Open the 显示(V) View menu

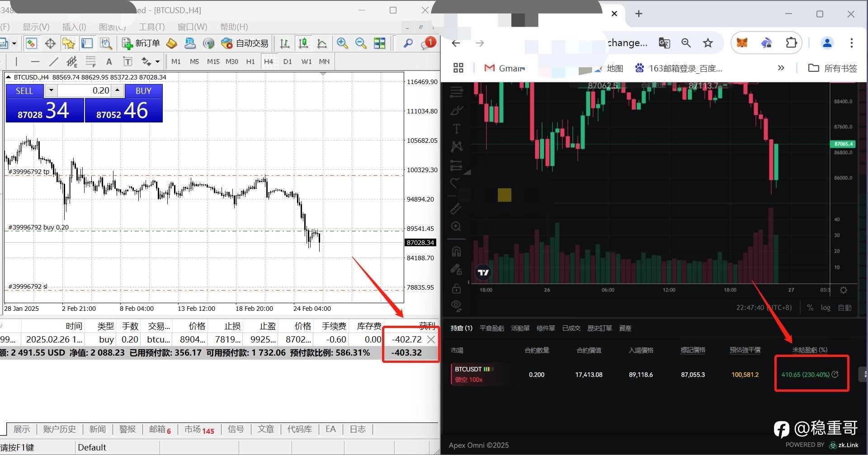(x=36, y=27)
